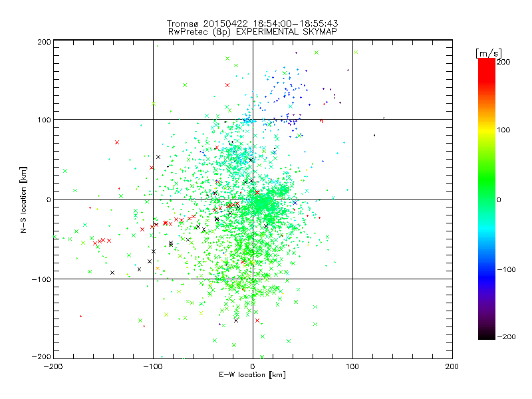Viewport: 532px width, 399px height.
Task: Click the 'E-W location [km]' axis label
Action: [x=252, y=374]
